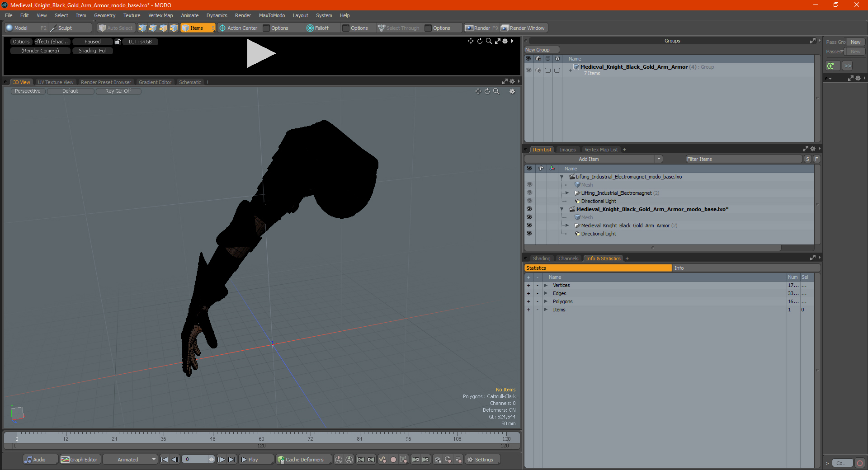Switch to Schematic tab

(x=190, y=82)
